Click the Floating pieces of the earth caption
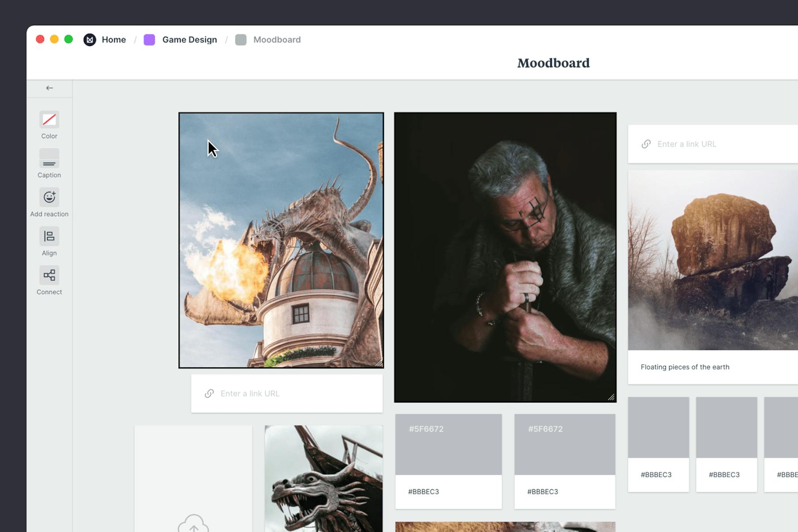Screen dimensions: 798x532 point(685,367)
